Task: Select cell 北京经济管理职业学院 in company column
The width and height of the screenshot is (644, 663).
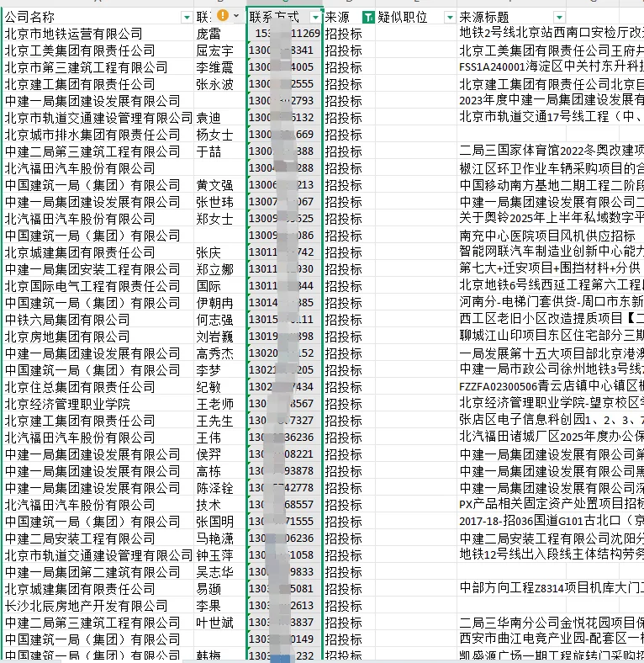Action: coord(98,404)
